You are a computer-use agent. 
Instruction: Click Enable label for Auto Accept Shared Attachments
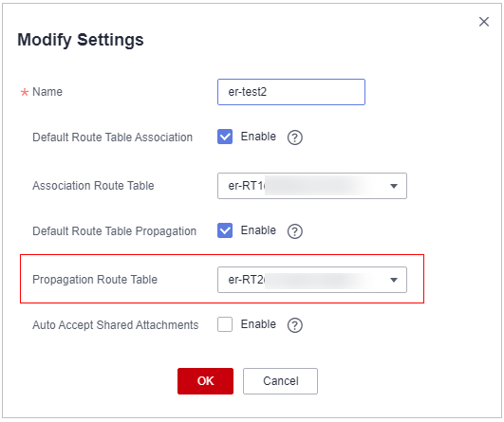tap(258, 324)
